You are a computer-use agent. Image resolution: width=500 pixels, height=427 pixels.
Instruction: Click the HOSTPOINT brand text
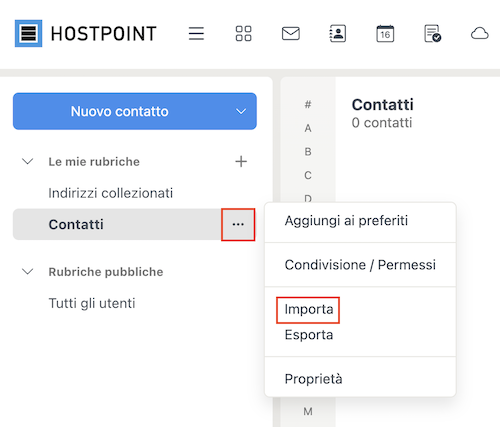tap(103, 34)
